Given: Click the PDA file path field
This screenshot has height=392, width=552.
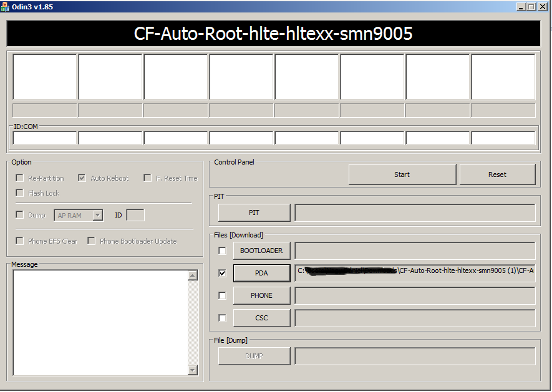Looking at the screenshot, I should click(415, 273).
